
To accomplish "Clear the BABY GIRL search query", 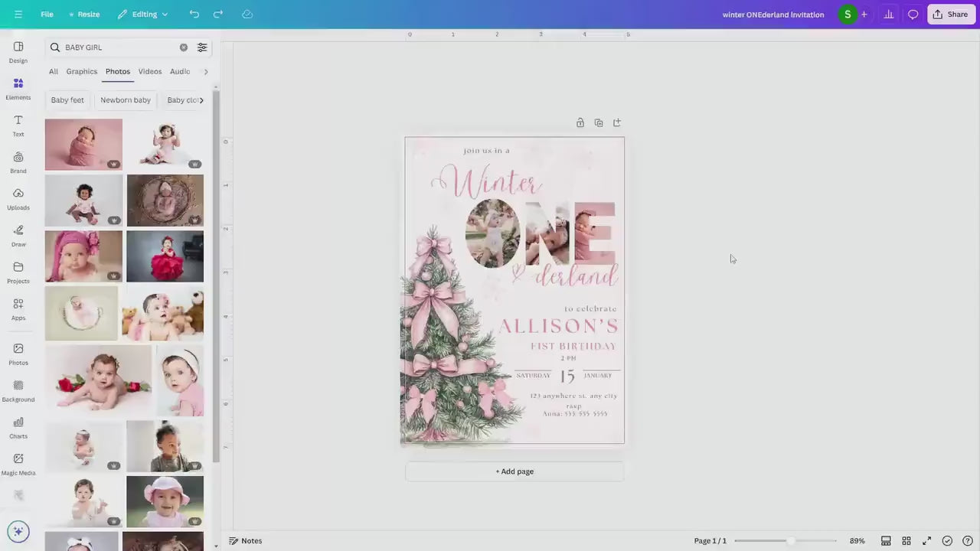I will tap(184, 47).
